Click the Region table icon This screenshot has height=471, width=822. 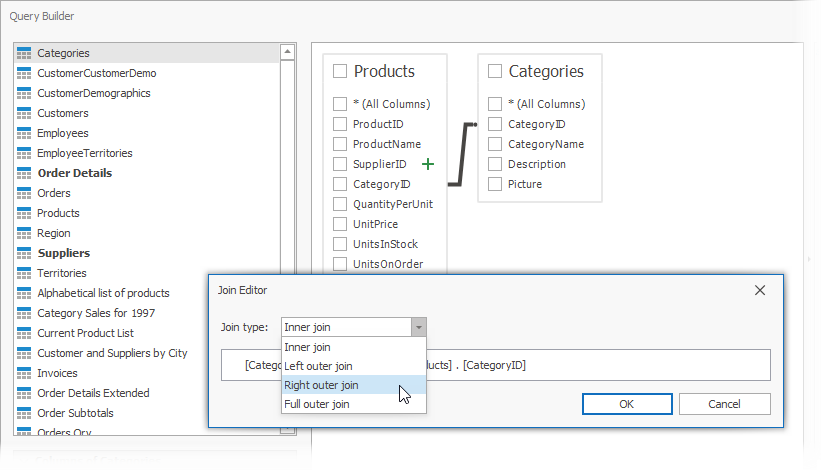click(24, 233)
